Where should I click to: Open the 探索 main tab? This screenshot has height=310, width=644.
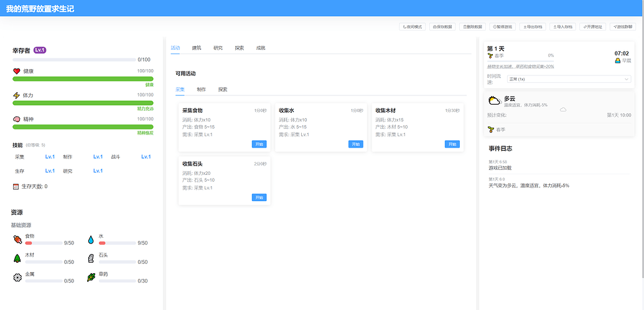[240, 48]
